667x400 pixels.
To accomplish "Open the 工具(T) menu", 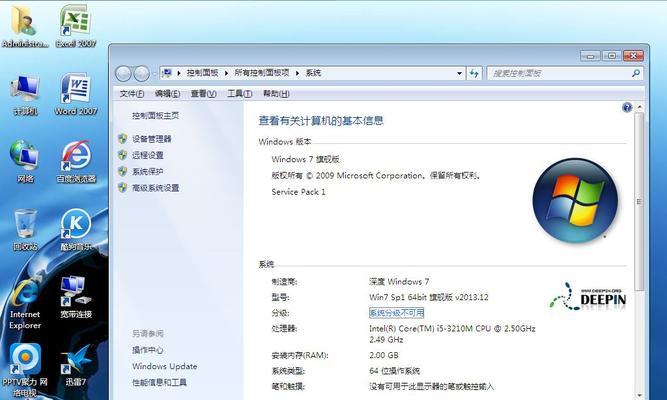I will (x=239, y=94).
